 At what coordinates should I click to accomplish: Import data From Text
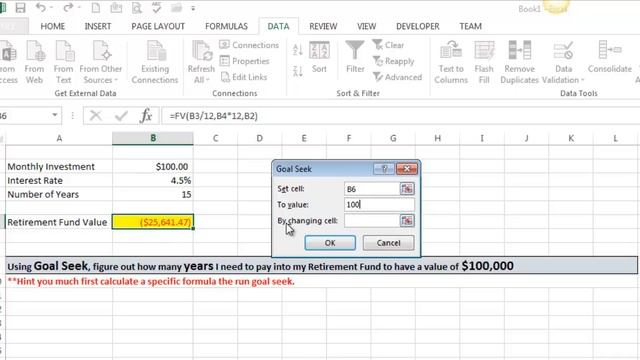pyautogui.click(x=63, y=62)
